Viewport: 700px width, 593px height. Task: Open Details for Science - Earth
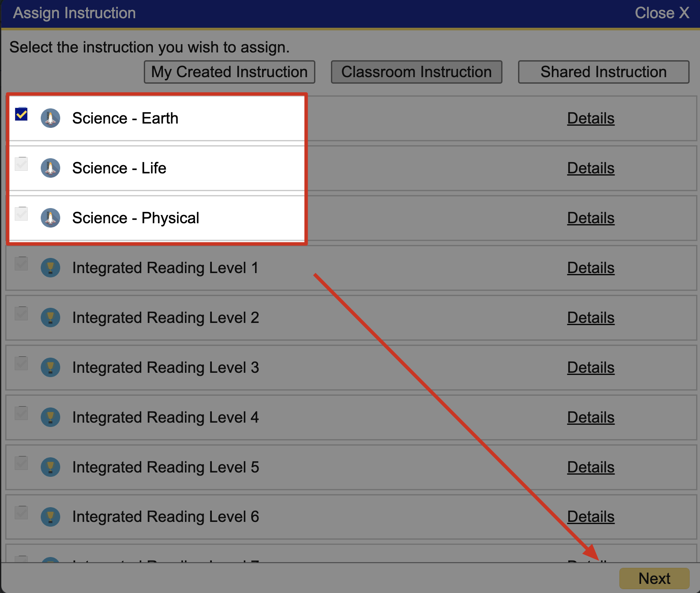point(590,118)
